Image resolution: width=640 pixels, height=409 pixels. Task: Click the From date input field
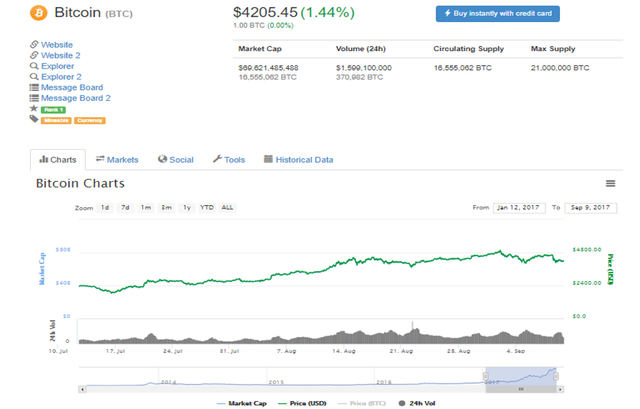[x=519, y=208]
